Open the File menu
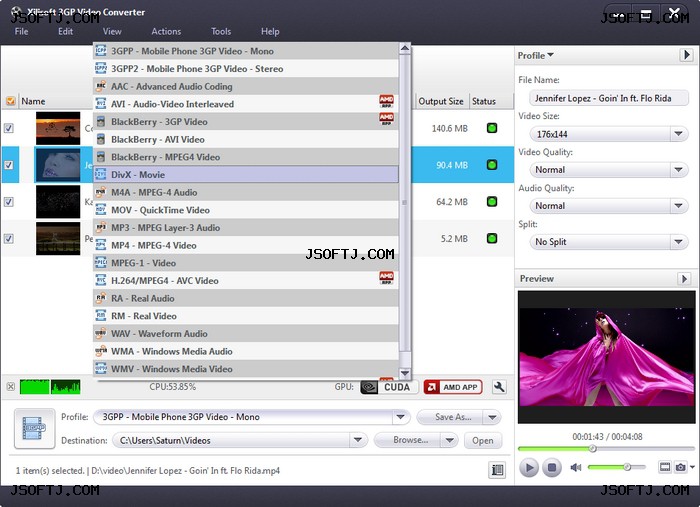Viewport: 700px width, 507px height. click(21, 31)
